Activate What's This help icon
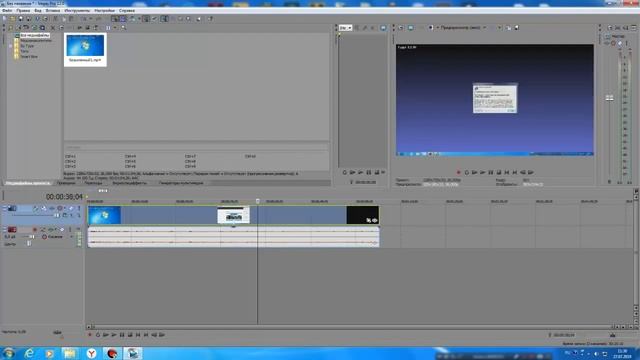640x360 pixels. pos(210,19)
